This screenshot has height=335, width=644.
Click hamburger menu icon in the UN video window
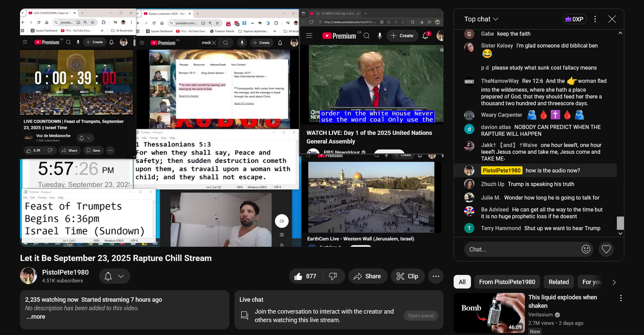coord(309,36)
